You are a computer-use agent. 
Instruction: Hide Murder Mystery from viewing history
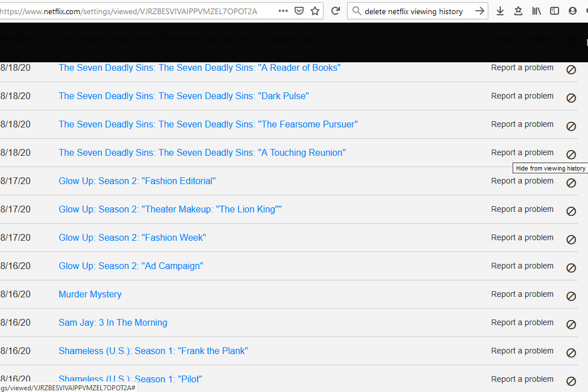tap(571, 296)
